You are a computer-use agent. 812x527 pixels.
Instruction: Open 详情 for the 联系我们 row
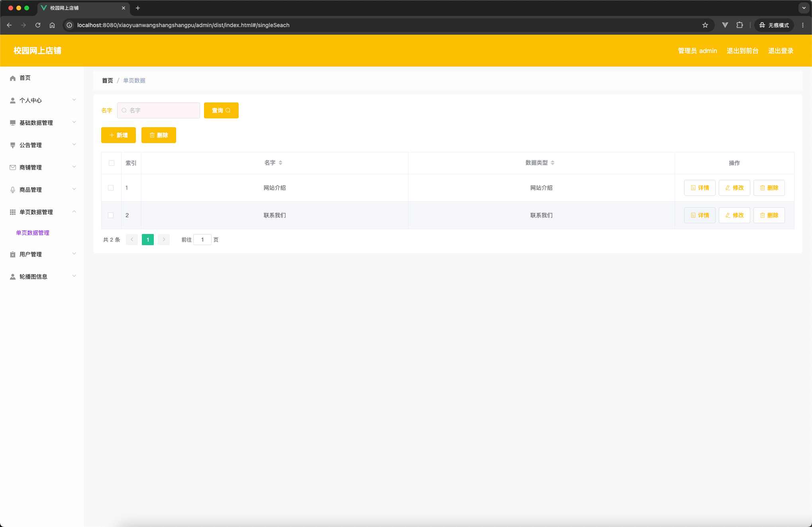[700, 215]
